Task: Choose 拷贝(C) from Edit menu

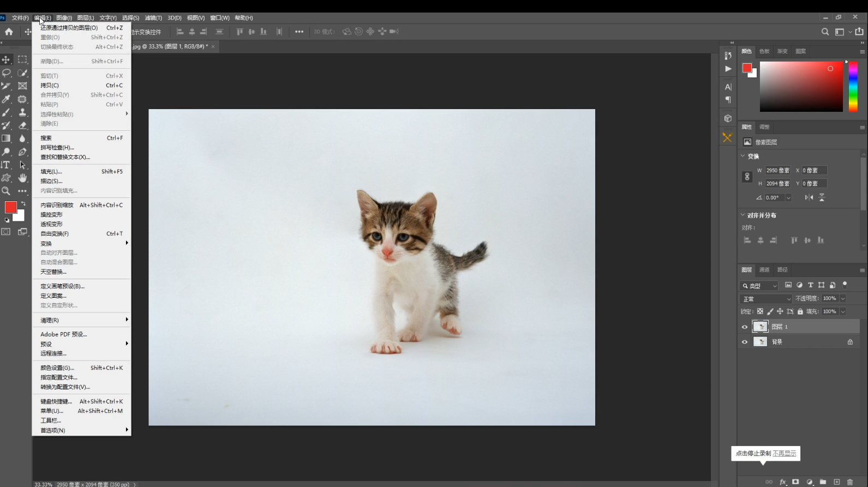Action: [x=82, y=85]
